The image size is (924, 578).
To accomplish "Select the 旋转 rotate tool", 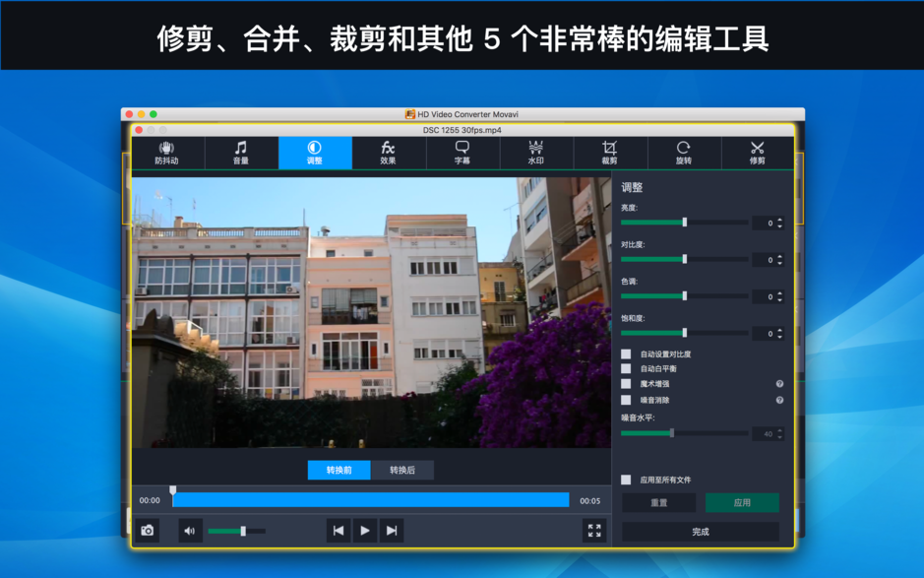I will pyautogui.click(x=683, y=153).
